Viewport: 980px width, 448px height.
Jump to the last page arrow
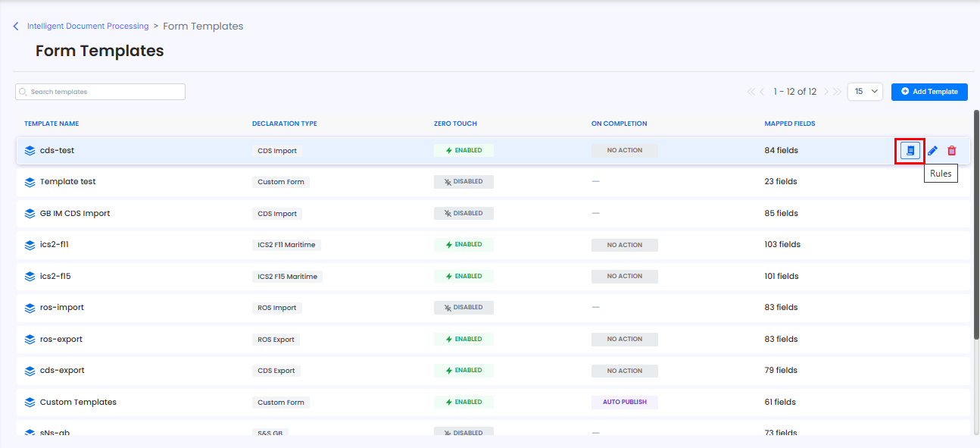click(x=837, y=92)
